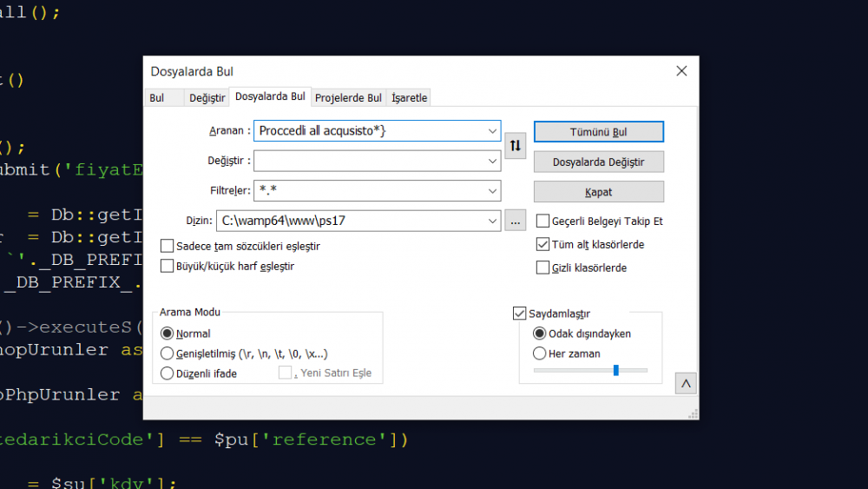Image resolution: width=868 pixels, height=489 pixels.
Task: Switch to the Değiştir tab
Action: click(207, 97)
